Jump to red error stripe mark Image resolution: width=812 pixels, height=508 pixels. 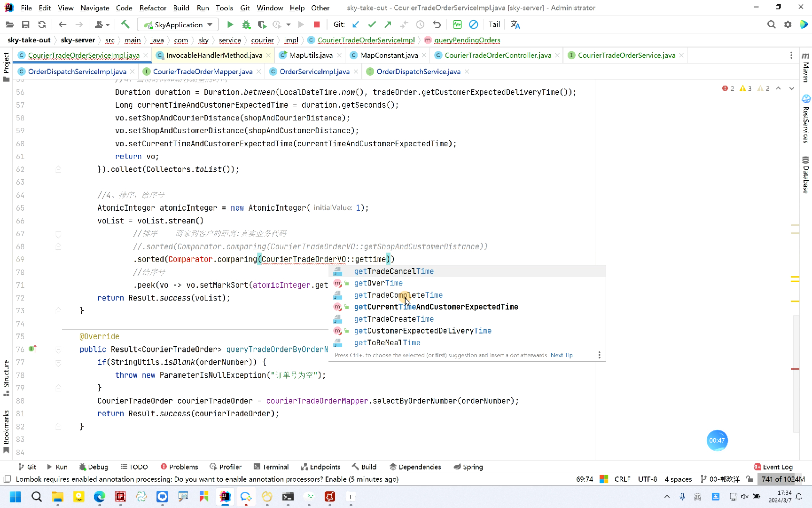(x=795, y=369)
